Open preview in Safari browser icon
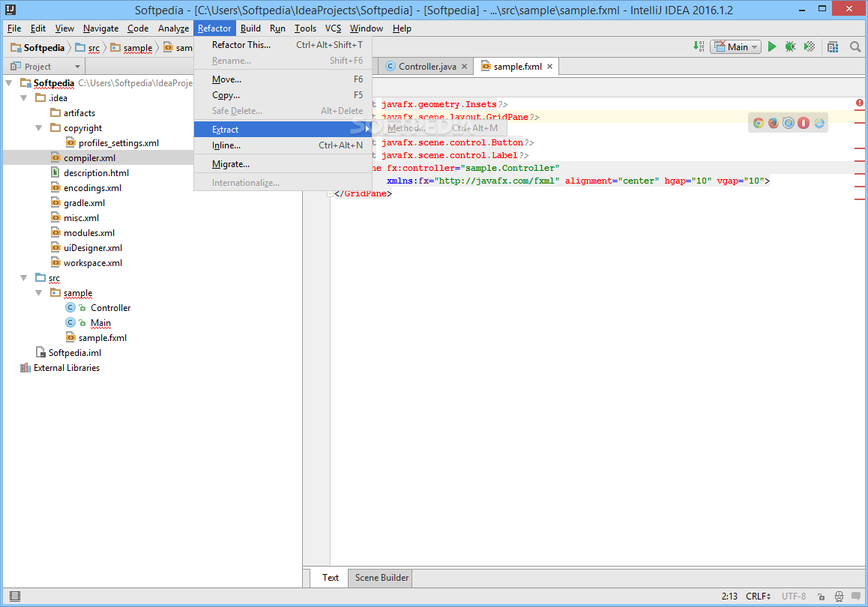Screen dimensions: 868x607 coord(789,123)
